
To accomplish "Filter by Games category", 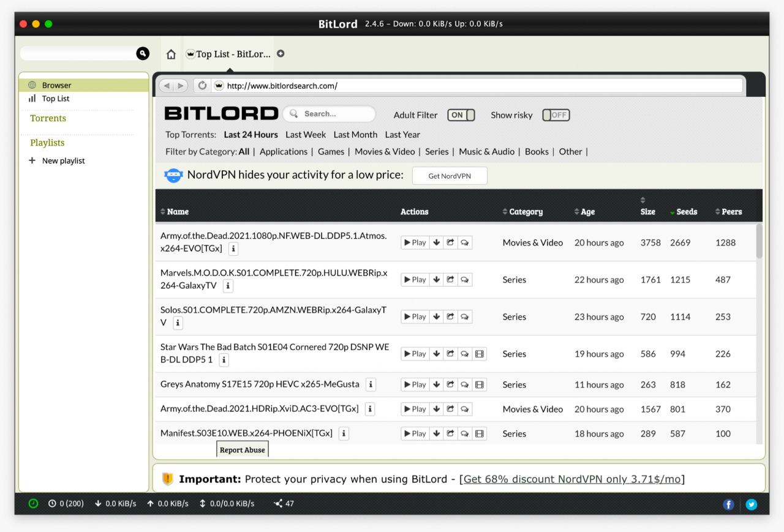I will [x=331, y=152].
